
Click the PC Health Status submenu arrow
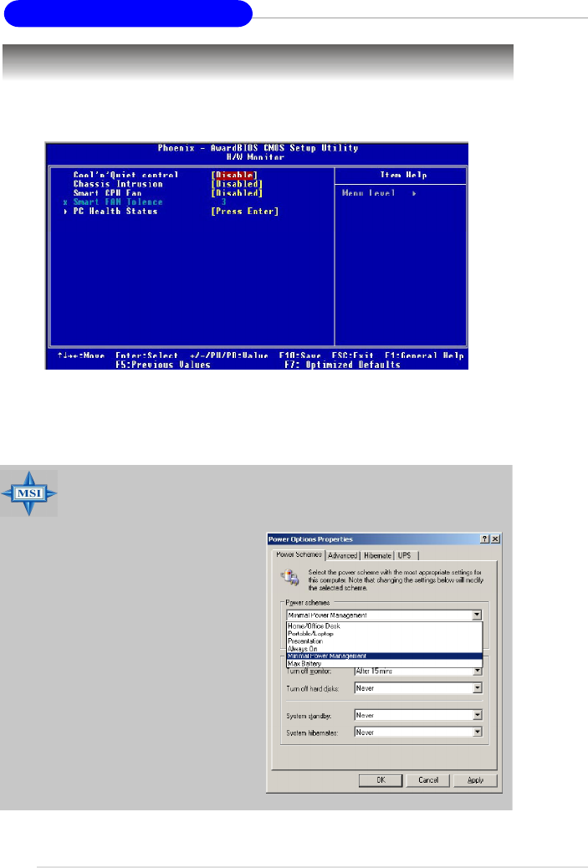click(x=66, y=212)
